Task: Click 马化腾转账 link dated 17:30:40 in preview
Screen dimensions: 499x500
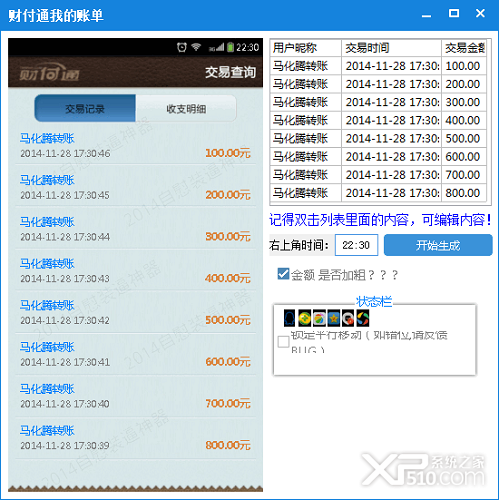Action: [47, 389]
